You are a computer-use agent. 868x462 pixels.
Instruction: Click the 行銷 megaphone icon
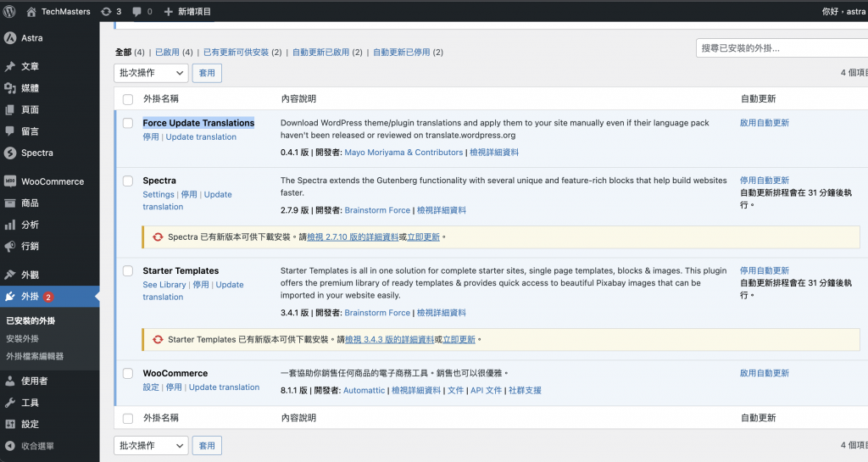(10, 246)
